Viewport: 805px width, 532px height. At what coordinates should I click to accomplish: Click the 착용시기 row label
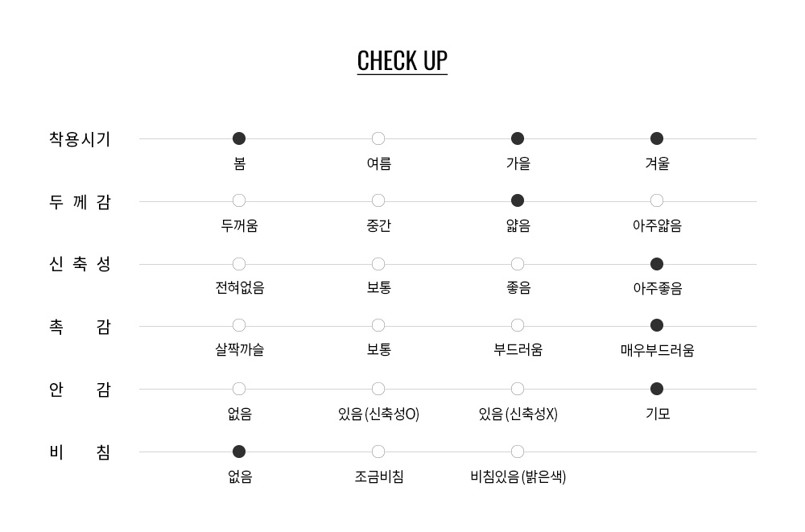(x=80, y=139)
